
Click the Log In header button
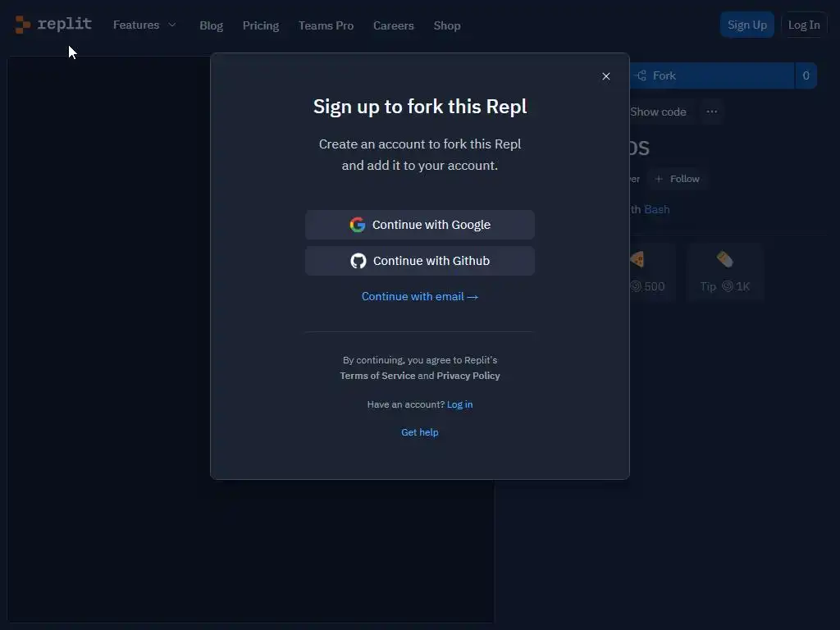[804, 25]
